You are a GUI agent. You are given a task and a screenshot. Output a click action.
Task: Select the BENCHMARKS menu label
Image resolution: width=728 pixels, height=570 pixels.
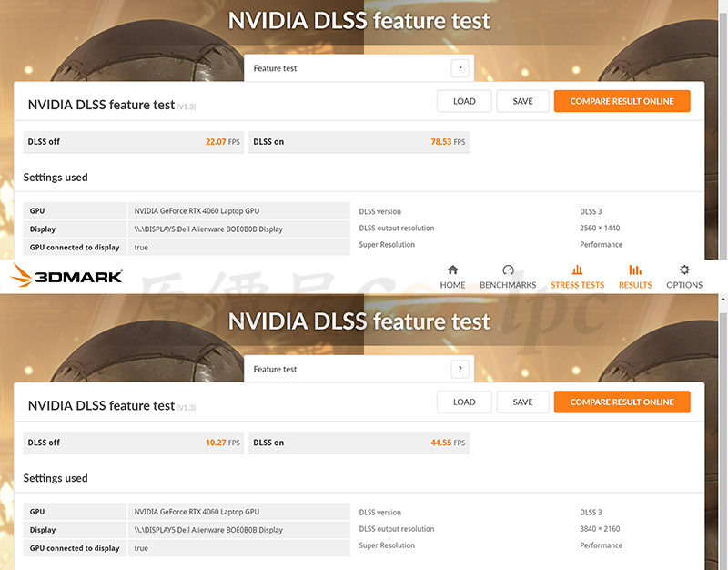point(508,285)
